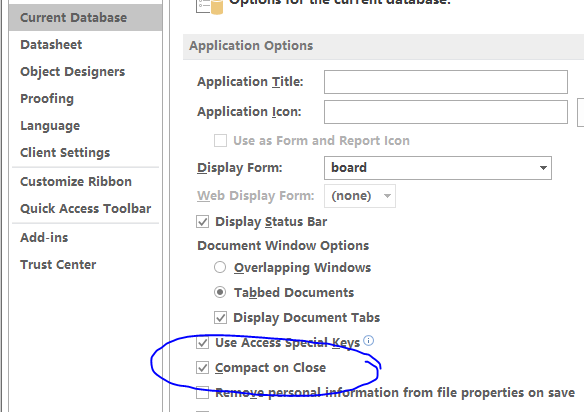Select Customize Ribbon in the sidebar
This screenshot has height=412, width=584.
point(76,181)
